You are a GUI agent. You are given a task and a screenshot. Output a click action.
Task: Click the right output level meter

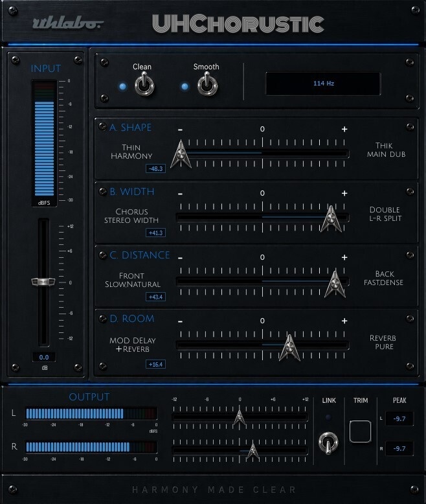91,447
